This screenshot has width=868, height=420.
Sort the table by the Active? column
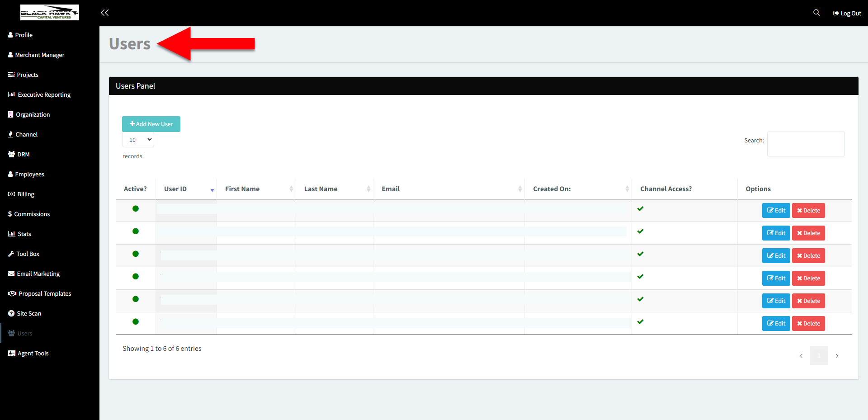click(x=135, y=189)
